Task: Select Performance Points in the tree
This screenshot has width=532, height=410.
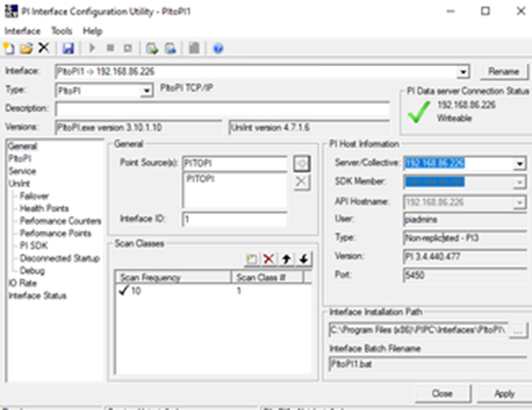Action: [x=55, y=233]
